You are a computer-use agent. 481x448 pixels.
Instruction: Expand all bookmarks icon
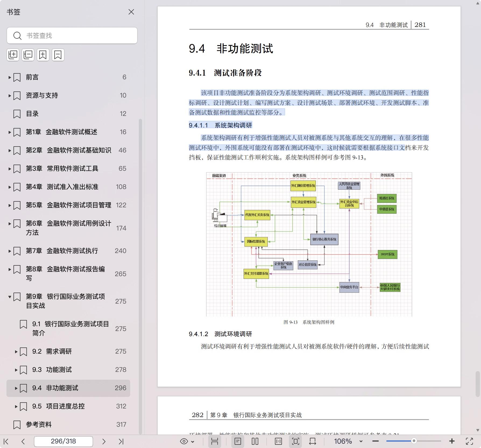[13, 55]
